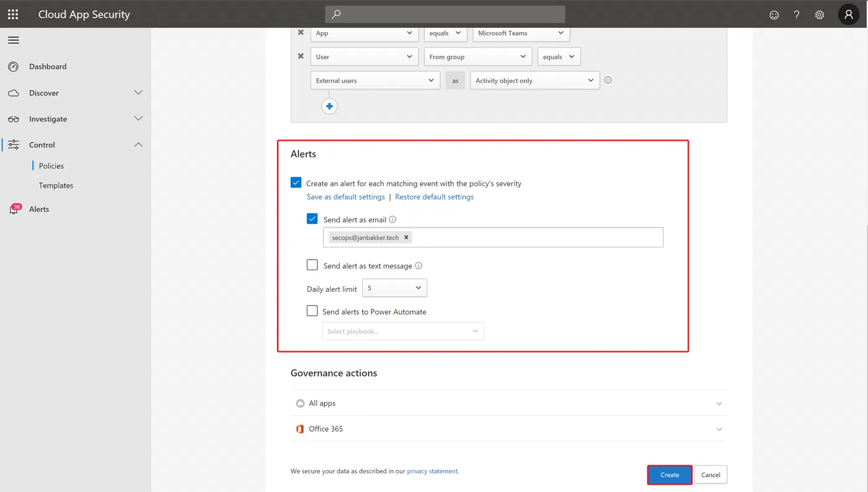Click the Cancel button

(711, 475)
